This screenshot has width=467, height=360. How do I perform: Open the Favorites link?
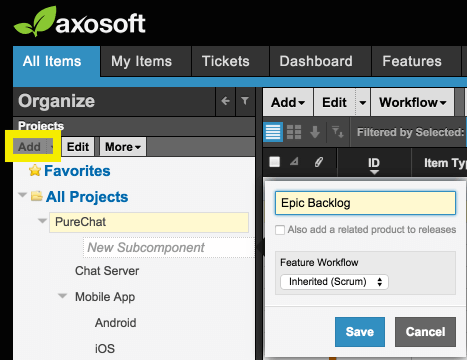click(x=77, y=171)
